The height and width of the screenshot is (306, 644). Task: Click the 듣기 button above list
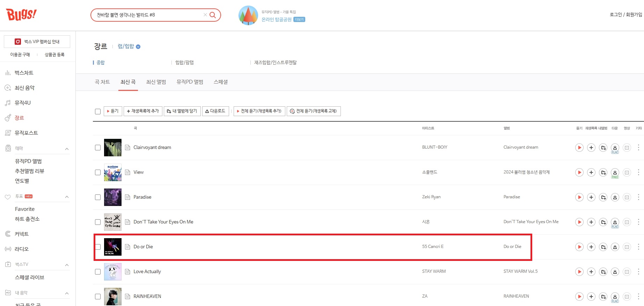coord(113,111)
